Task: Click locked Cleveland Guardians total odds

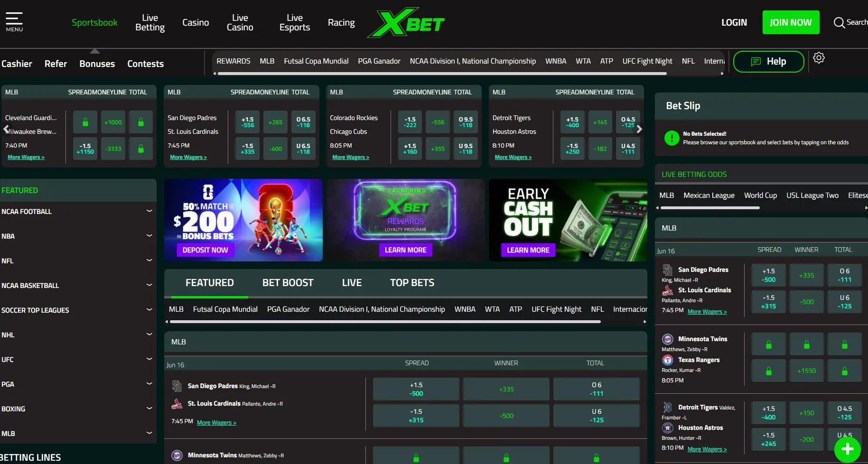Action: tap(141, 122)
